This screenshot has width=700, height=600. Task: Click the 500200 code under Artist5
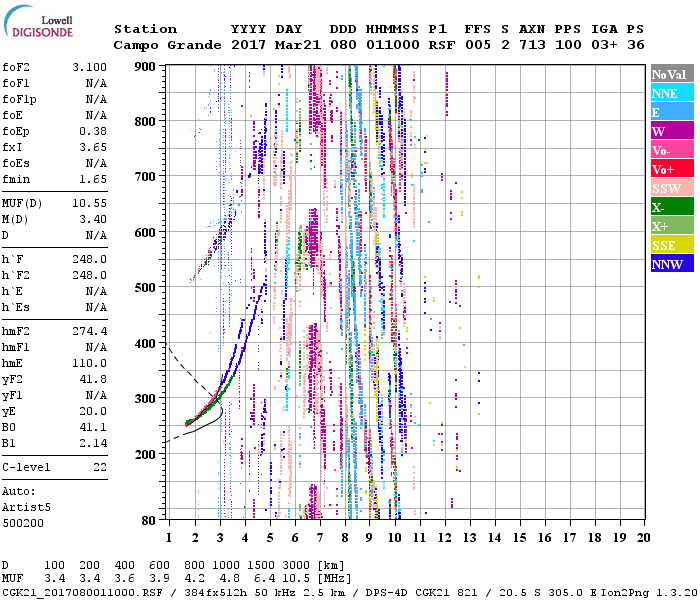tap(23, 523)
